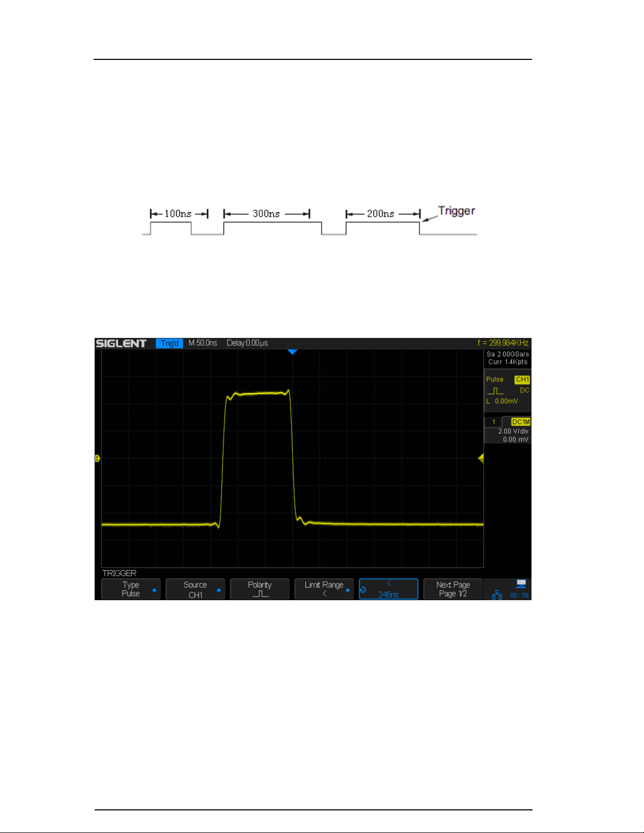This screenshot has width=644, height=833.
Task: Click the 0.00 mV channel offset readout
Action: pos(515,439)
